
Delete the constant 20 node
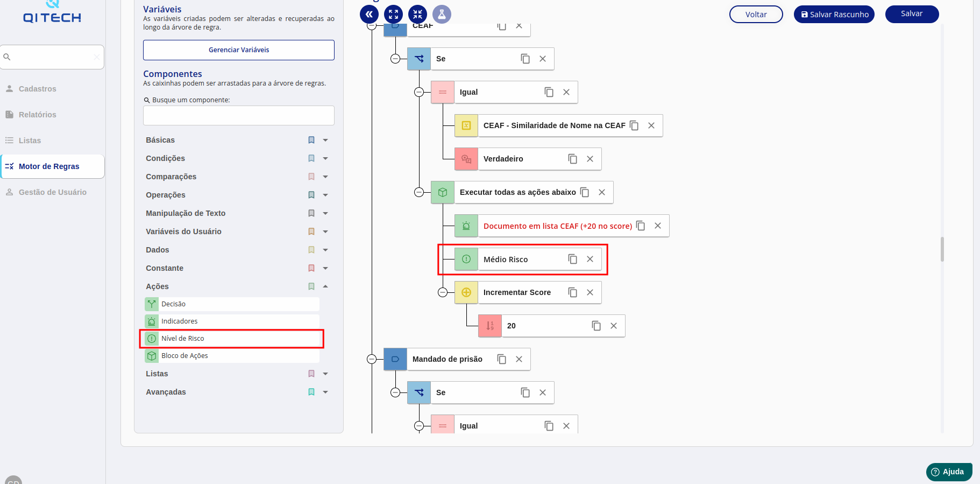(614, 326)
